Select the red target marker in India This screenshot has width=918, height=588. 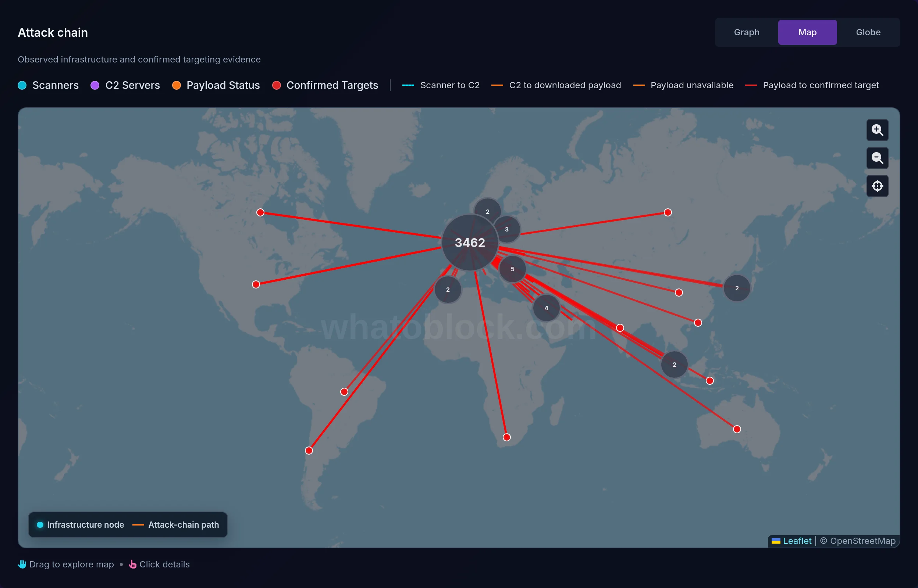click(x=620, y=328)
